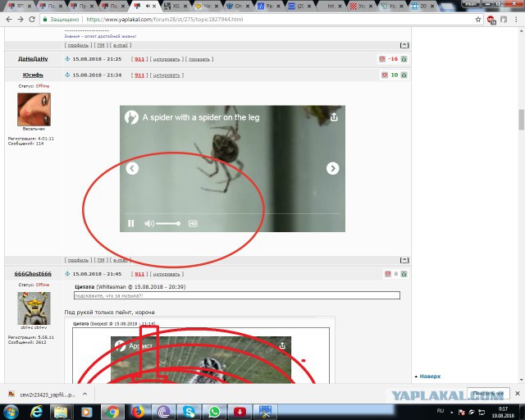Click the Юсифь avatar image
Image resolution: width=525 pixels, height=420 pixels.
coord(34,109)
